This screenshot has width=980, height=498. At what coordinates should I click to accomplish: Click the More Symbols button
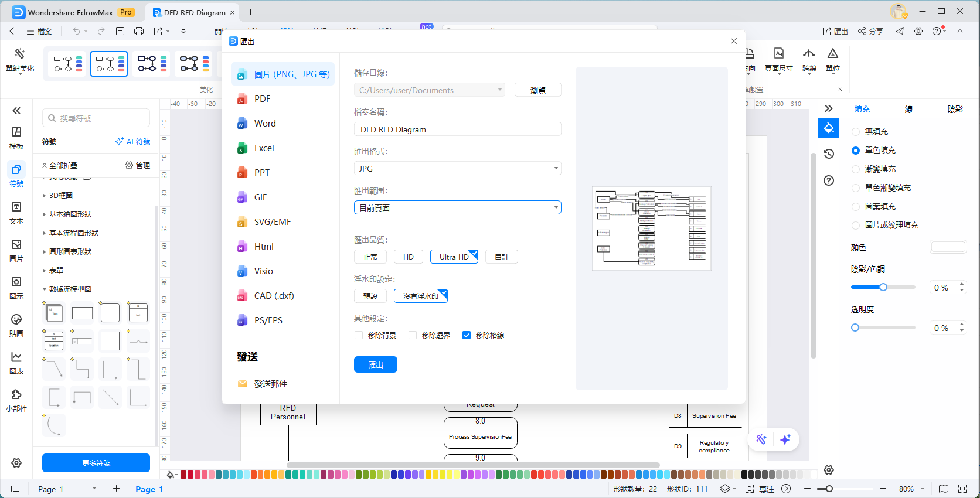96,463
